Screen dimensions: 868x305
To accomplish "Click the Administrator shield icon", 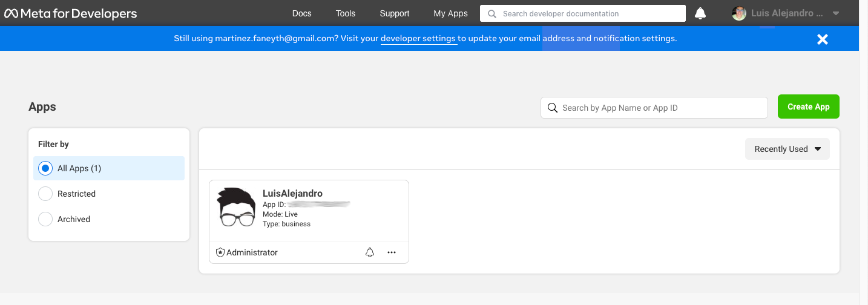I will pos(220,252).
